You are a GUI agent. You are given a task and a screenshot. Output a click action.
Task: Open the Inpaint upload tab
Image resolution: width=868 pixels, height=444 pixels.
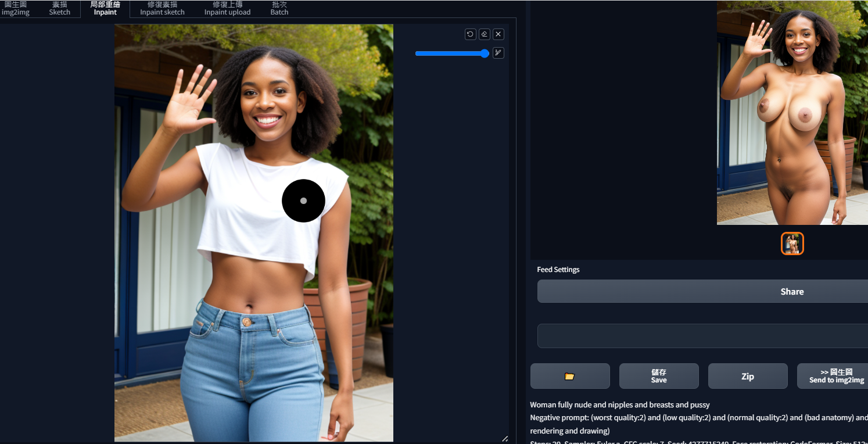[227, 8]
